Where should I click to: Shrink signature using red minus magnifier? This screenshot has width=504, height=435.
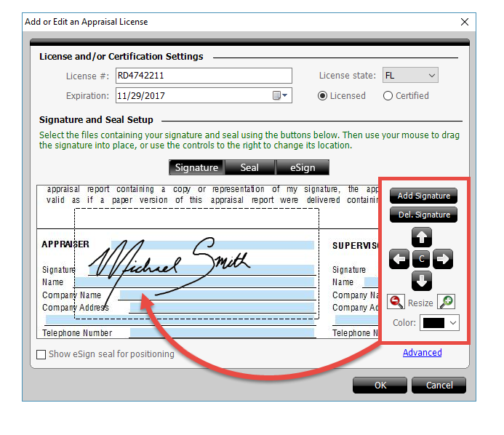point(396,302)
